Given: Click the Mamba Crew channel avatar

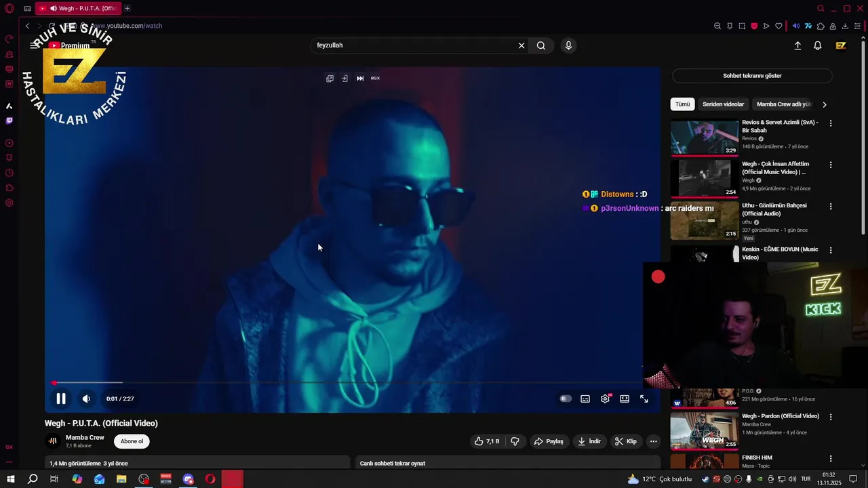Looking at the screenshot, I should [53, 441].
